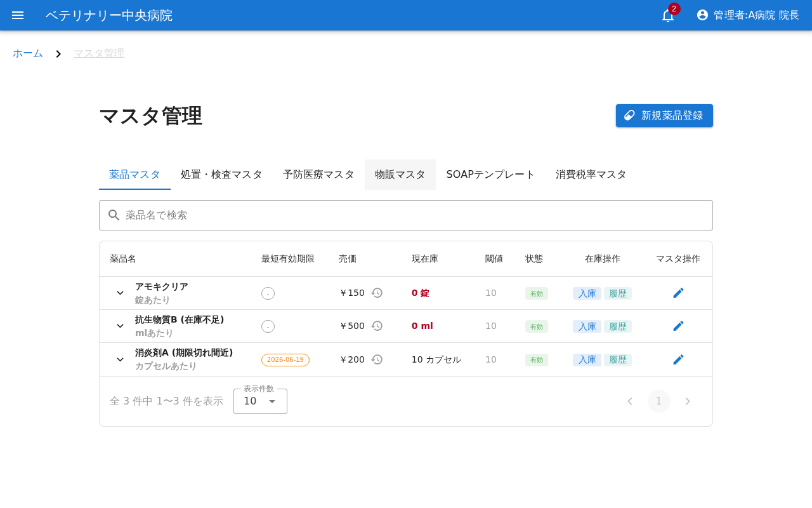This screenshot has height=508, width=812.
Task: Click 有効 status chip for アモキクリア
Action: coord(537,293)
